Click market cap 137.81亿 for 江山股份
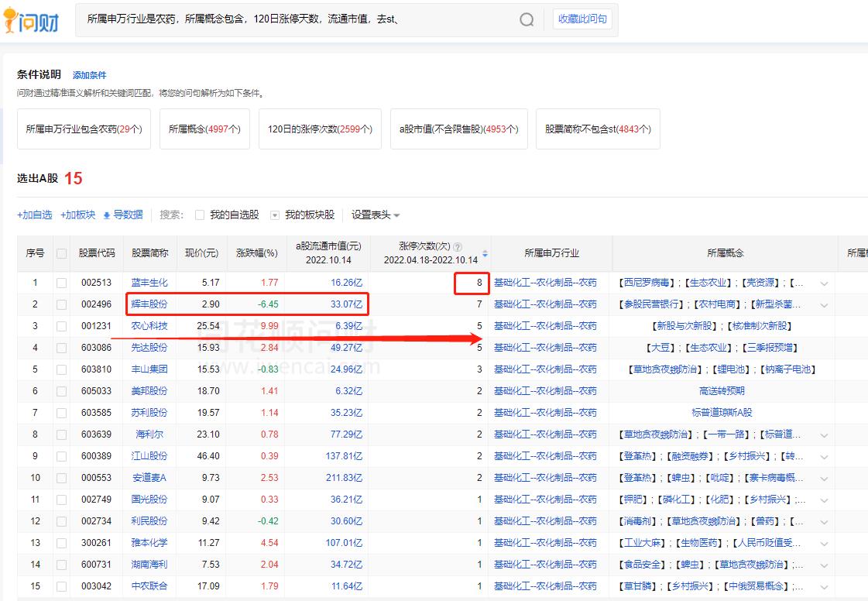 (x=344, y=456)
